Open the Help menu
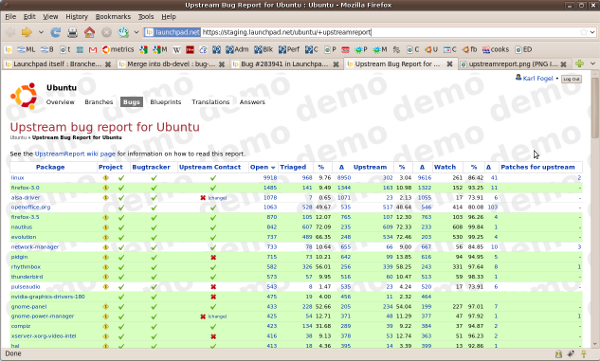The image size is (600, 361). click(168, 16)
